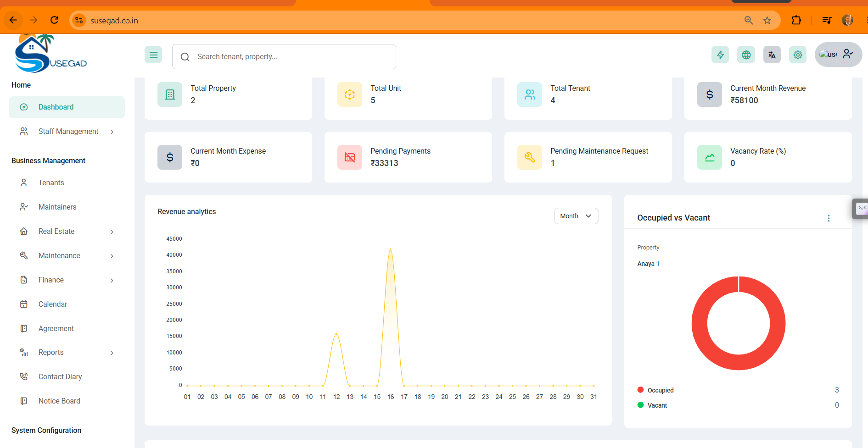Click the Real Estate house icon
Screen dimensions: 868x448
[24, 231]
